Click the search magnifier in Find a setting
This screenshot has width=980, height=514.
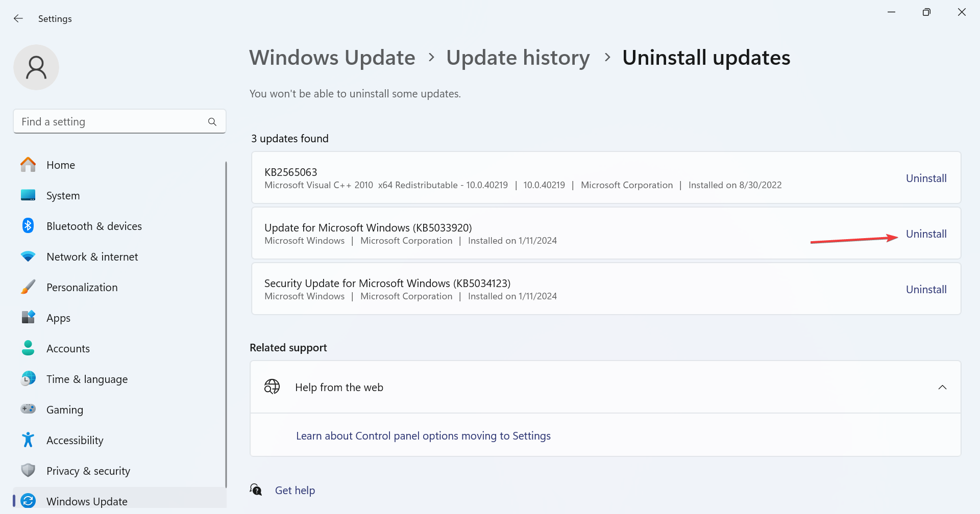point(212,121)
